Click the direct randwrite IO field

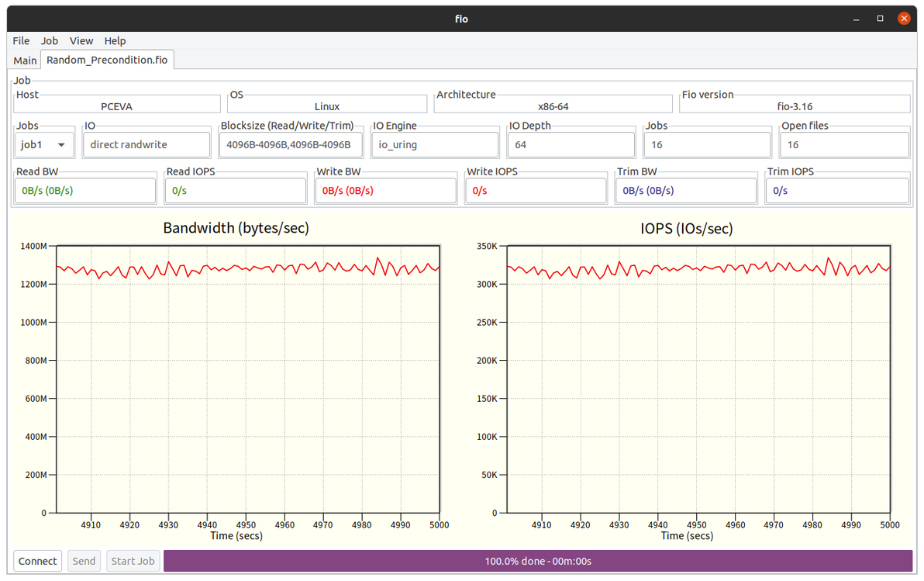point(147,144)
